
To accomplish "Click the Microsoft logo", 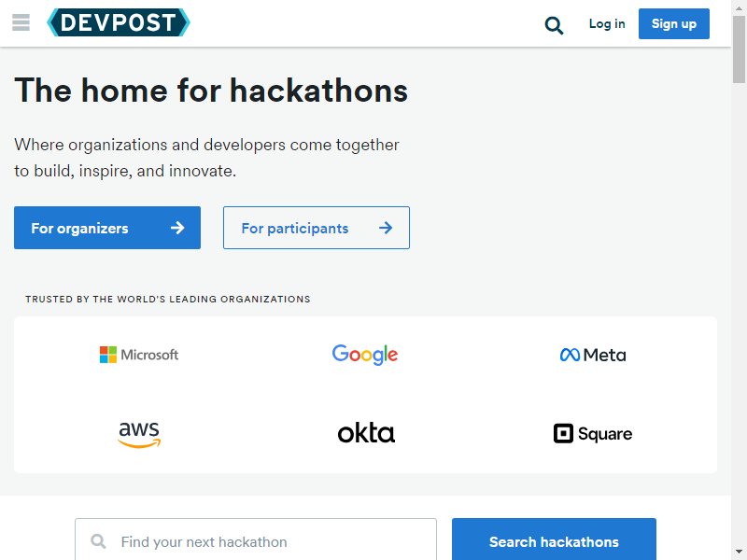I will pyautogui.click(x=138, y=355).
